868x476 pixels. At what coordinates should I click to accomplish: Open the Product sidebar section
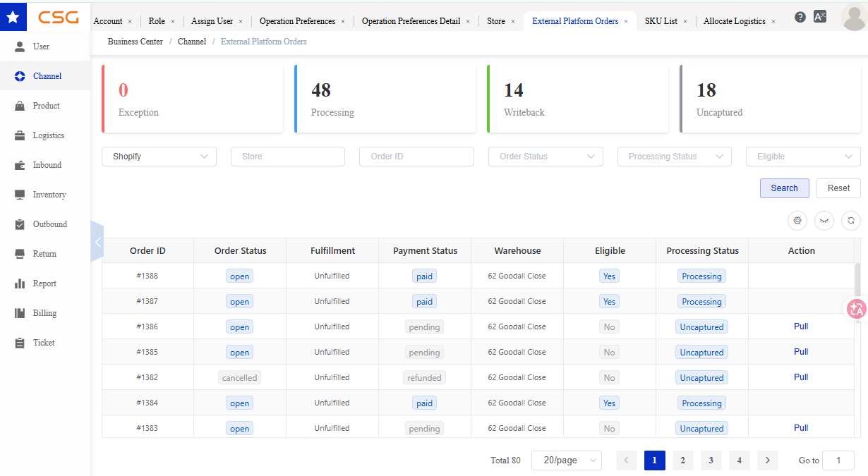[x=45, y=106]
